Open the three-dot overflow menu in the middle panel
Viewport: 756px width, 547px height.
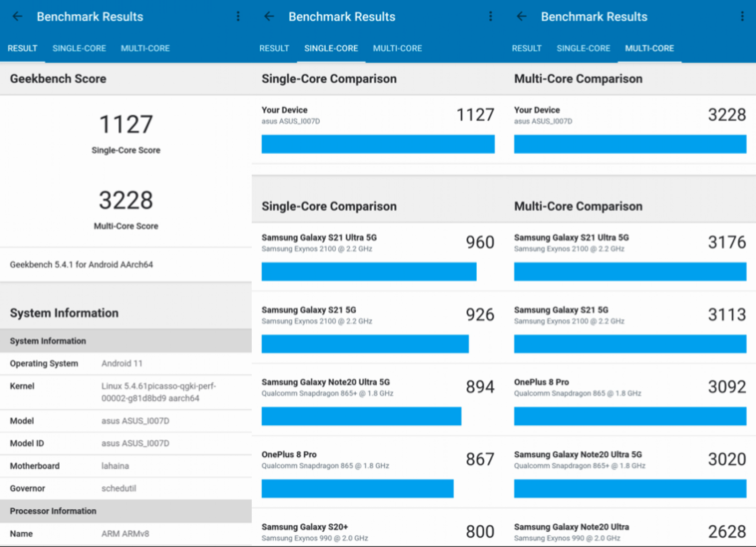(x=490, y=16)
